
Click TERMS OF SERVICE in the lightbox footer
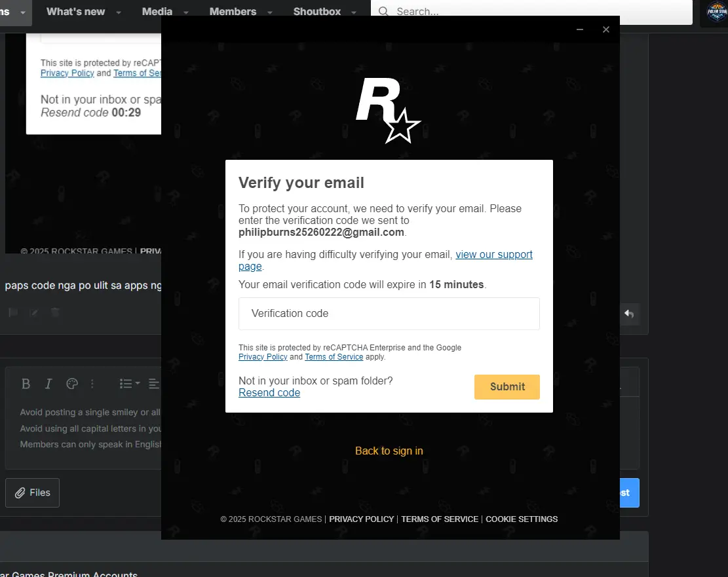(x=440, y=519)
